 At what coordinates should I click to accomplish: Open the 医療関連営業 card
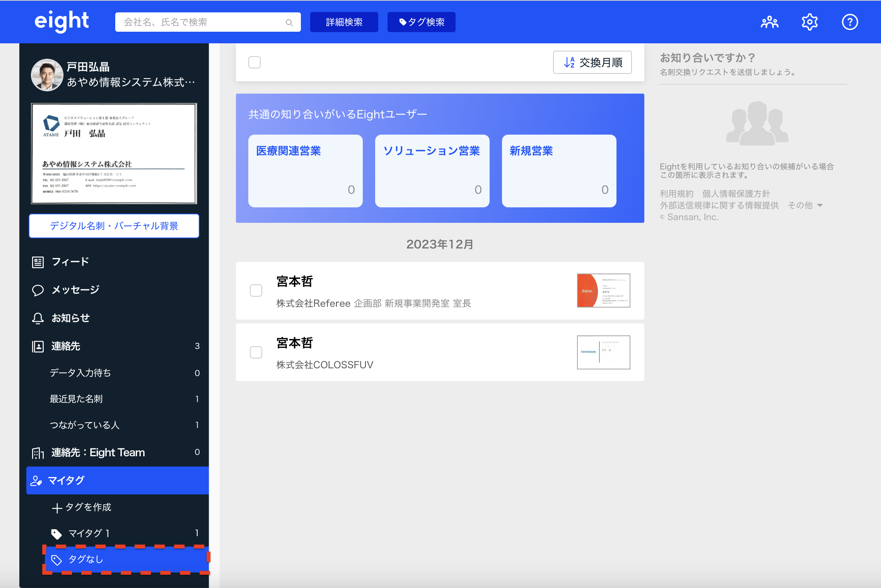pos(305,171)
